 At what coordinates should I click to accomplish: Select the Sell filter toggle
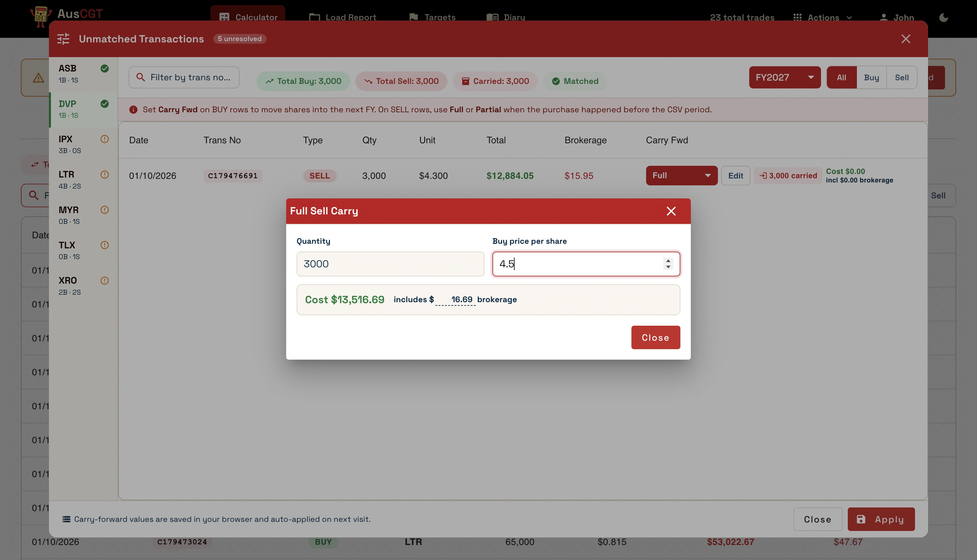pyautogui.click(x=902, y=77)
